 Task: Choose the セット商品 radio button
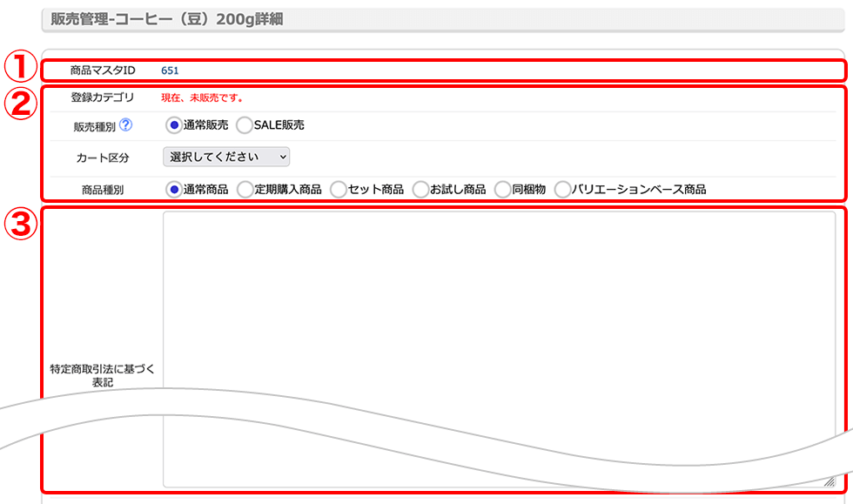339,190
